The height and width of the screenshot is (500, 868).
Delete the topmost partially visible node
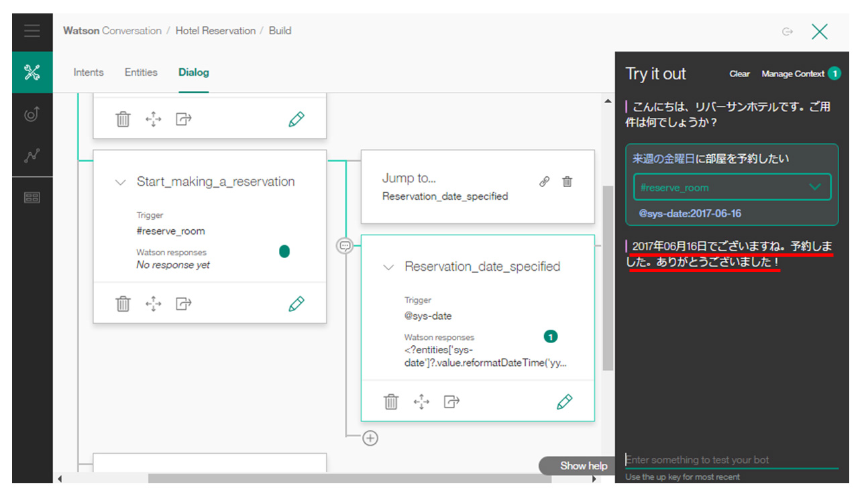click(x=123, y=119)
